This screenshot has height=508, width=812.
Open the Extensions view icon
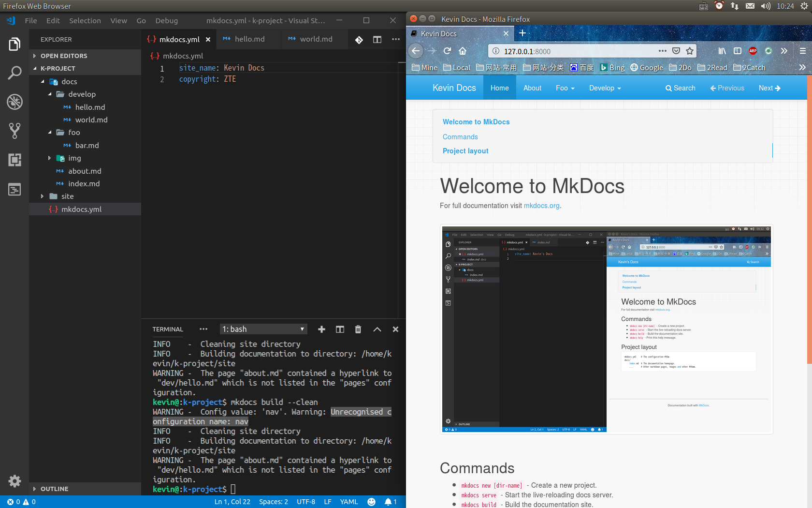tap(14, 160)
